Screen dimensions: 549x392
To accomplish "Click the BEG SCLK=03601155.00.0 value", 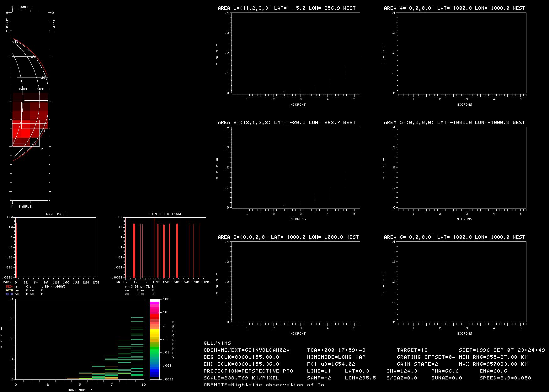I will click(242, 357).
